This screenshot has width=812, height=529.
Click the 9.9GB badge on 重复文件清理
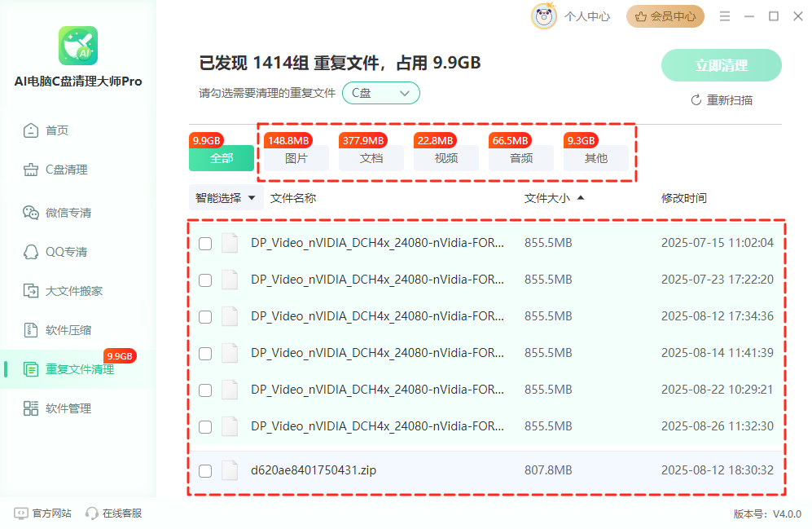121,356
